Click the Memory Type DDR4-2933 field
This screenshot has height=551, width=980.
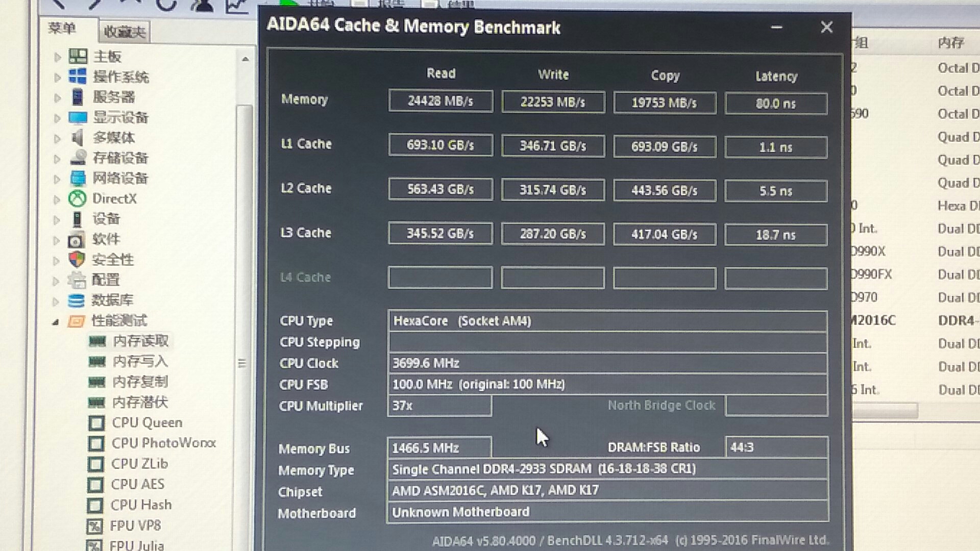pyautogui.click(x=607, y=469)
